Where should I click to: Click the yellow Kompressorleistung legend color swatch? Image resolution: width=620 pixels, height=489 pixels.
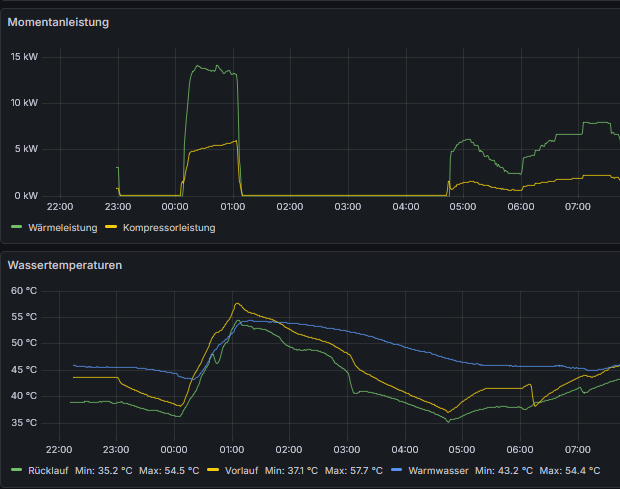(x=111, y=227)
